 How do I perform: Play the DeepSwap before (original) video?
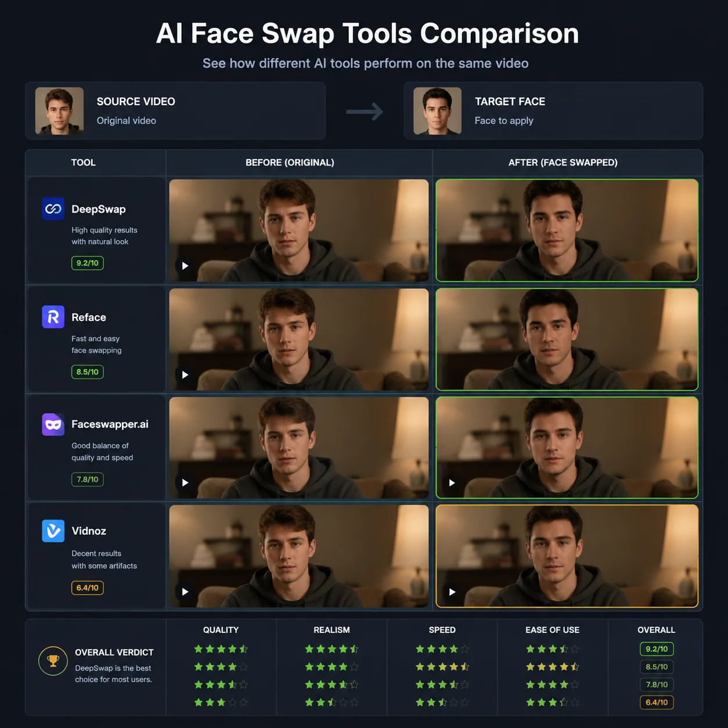pos(185,266)
